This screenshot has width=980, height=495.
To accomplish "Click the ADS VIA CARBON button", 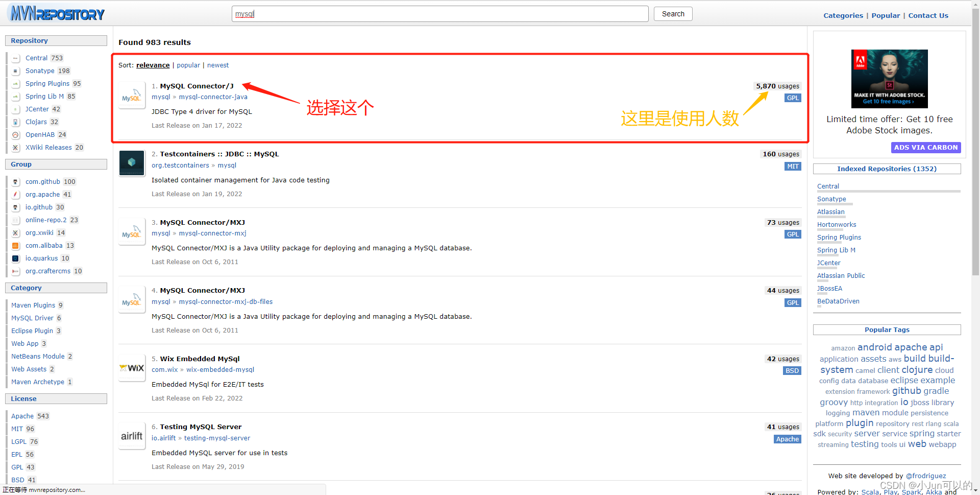I will tap(926, 148).
